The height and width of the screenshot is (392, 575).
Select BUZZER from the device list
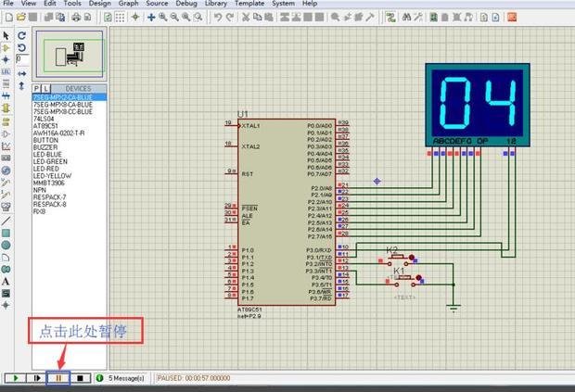pyautogui.click(x=45, y=146)
